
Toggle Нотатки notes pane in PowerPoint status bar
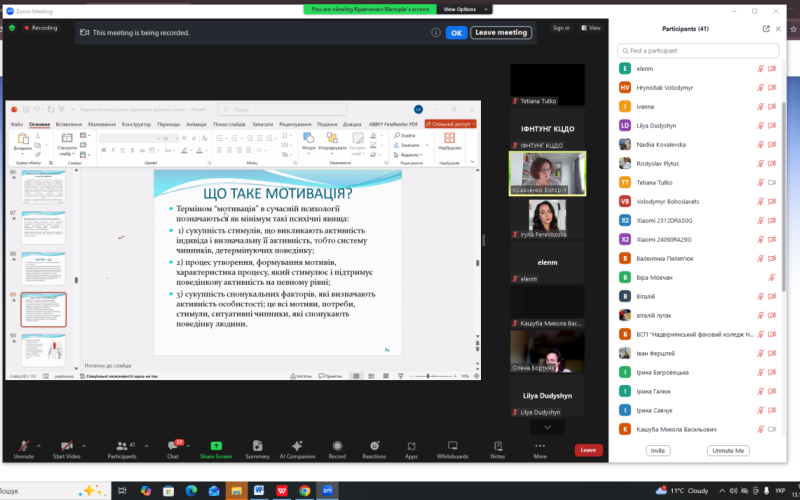click(301, 376)
